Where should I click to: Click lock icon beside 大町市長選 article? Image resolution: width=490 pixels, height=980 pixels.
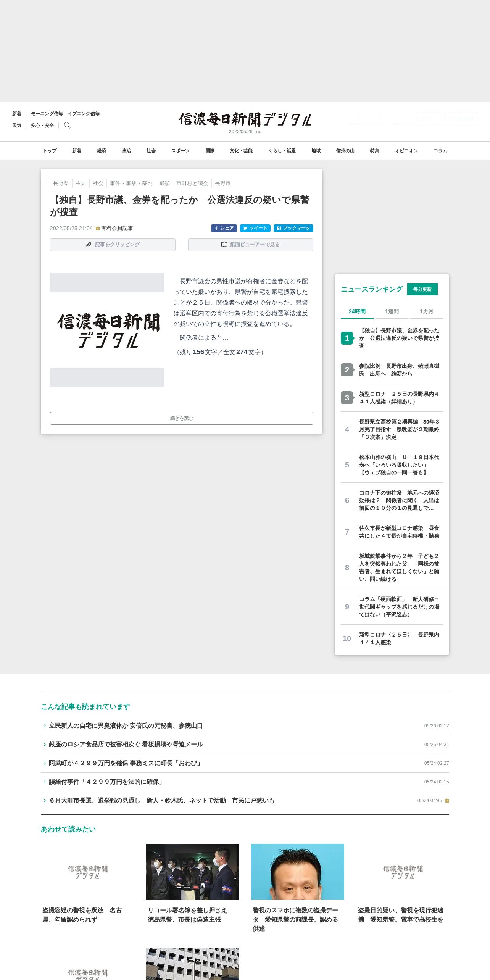click(x=447, y=801)
